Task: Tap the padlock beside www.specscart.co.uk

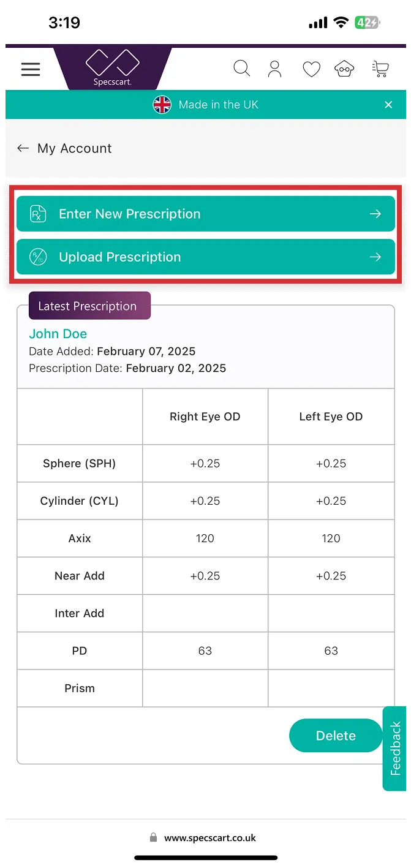Action: pos(153,837)
